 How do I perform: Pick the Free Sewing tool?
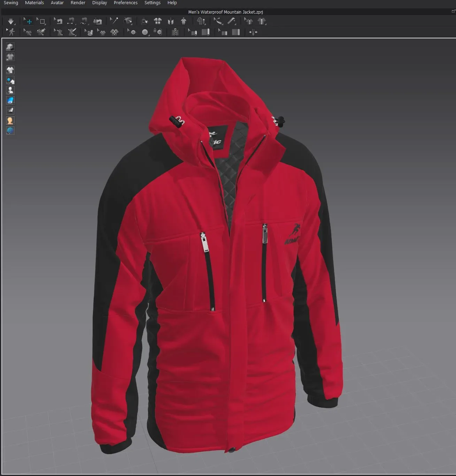pos(84,21)
